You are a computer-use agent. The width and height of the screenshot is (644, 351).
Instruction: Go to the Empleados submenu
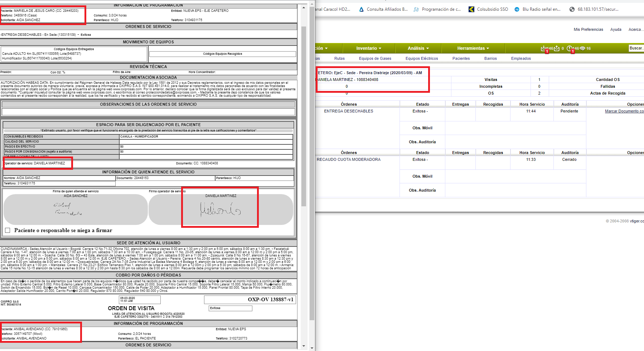click(521, 58)
